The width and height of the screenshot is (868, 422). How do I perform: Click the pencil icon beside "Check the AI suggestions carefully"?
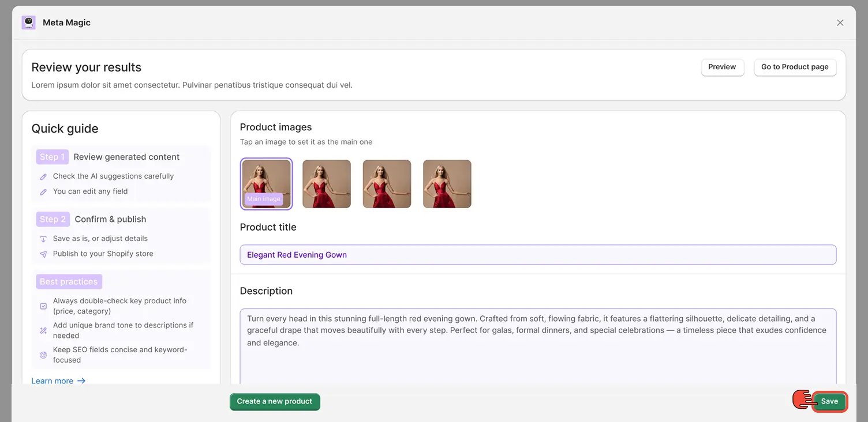43,177
